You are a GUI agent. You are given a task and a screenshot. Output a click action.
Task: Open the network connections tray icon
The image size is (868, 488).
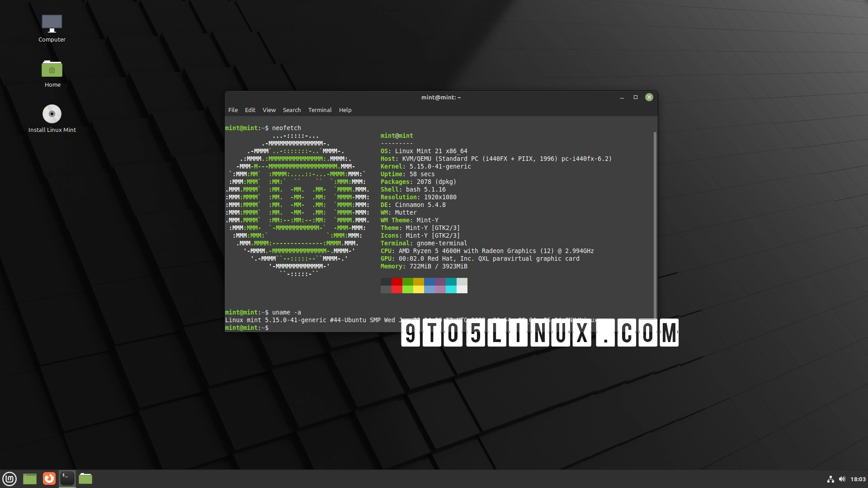tap(830, 479)
